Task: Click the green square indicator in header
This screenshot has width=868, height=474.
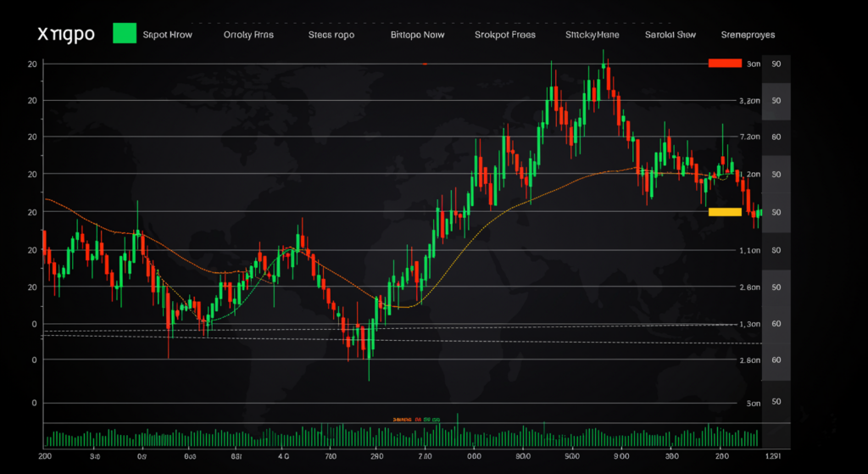Action: (x=125, y=34)
